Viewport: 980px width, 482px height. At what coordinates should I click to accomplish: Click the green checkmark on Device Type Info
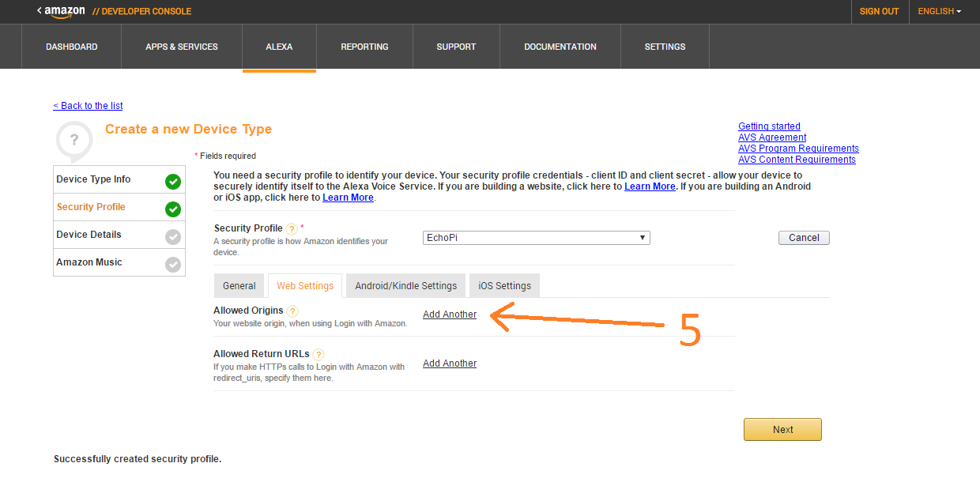tap(173, 180)
